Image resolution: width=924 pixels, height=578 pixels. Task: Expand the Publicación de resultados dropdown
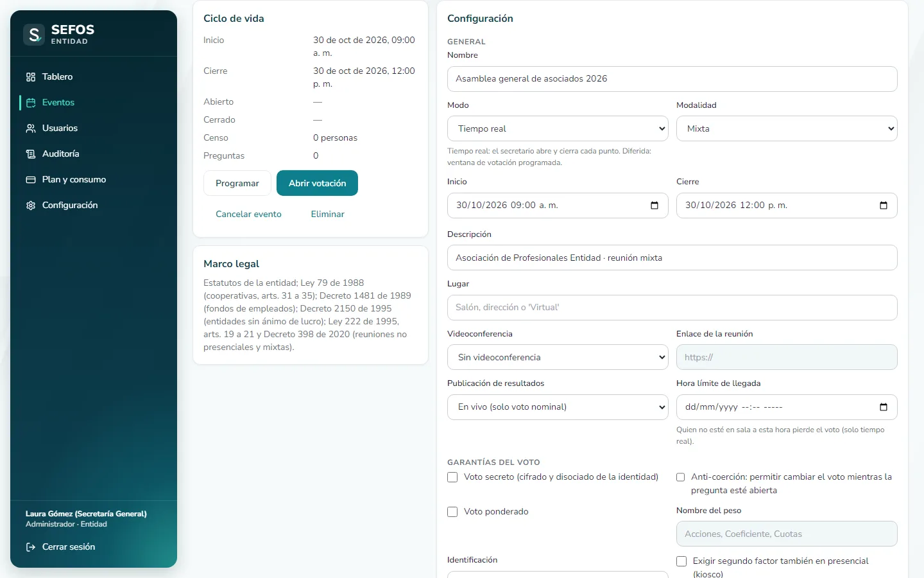[x=558, y=407]
